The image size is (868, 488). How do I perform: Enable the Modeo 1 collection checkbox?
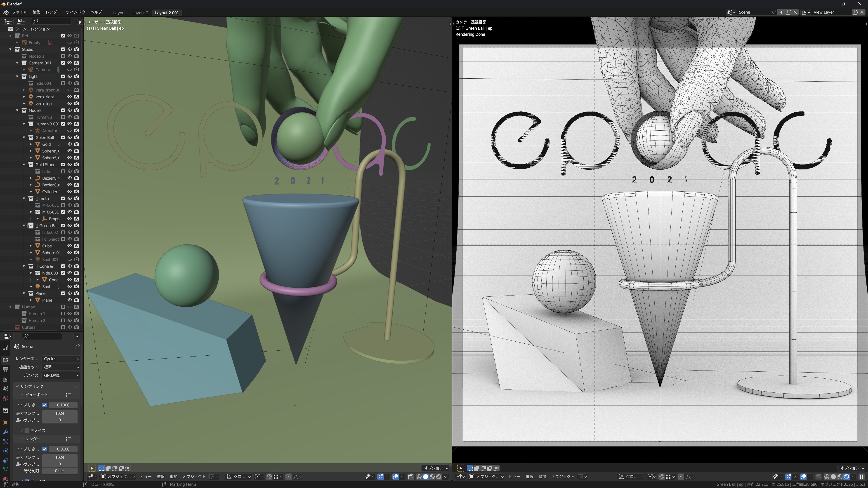coord(63,56)
